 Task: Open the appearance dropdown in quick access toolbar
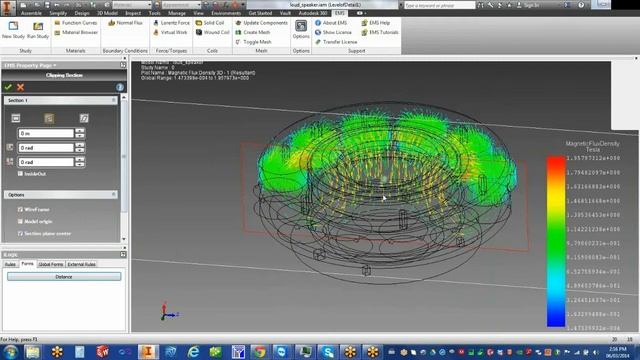point(199,5)
